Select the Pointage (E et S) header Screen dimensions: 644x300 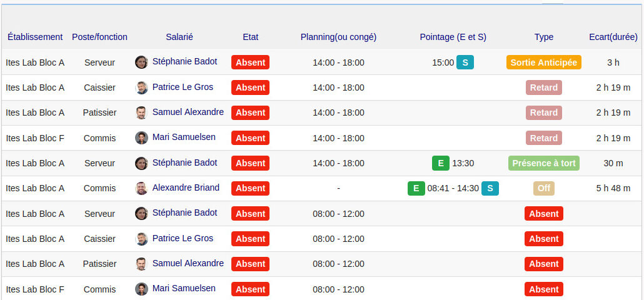click(x=453, y=37)
